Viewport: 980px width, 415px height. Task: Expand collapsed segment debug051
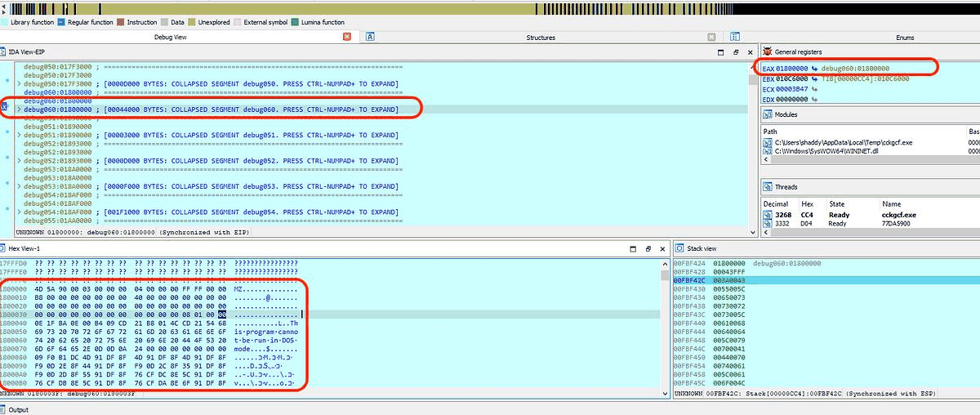[20, 135]
